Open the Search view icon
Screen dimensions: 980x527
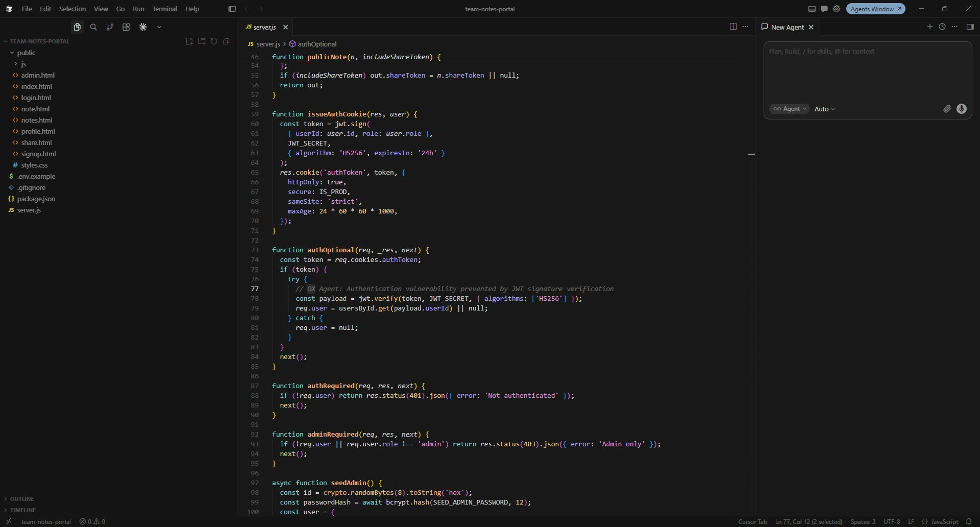pyautogui.click(x=93, y=27)
